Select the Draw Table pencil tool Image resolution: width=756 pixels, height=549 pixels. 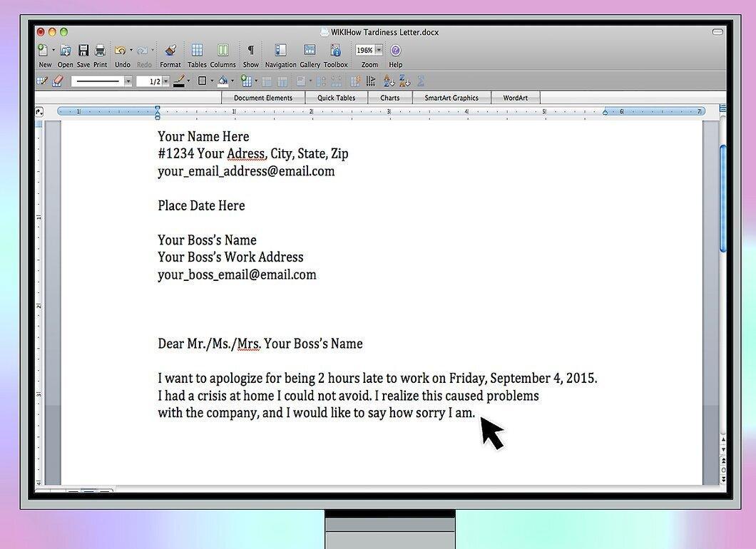42,81
